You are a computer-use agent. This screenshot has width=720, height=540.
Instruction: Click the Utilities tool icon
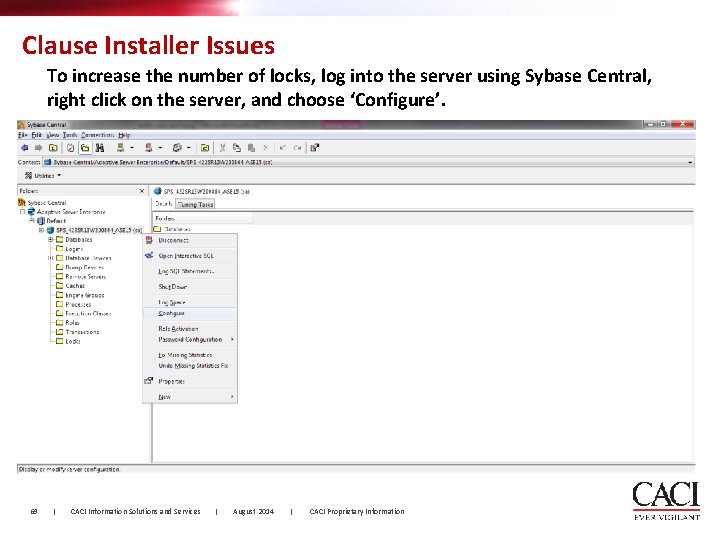28,175
